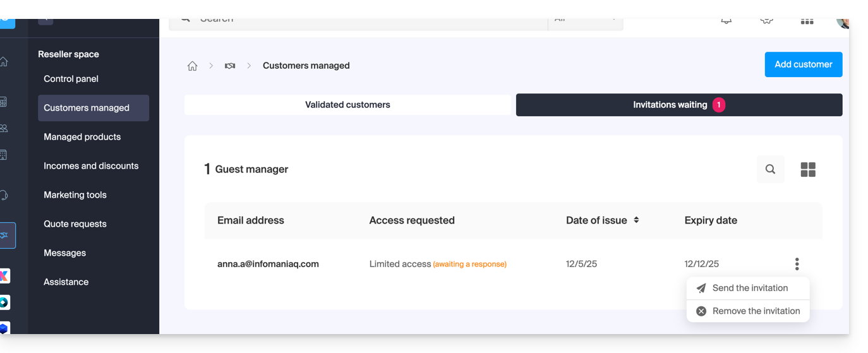868x353 pixels.
Task: Open the users group icon in the left rail
Action: 4,128
